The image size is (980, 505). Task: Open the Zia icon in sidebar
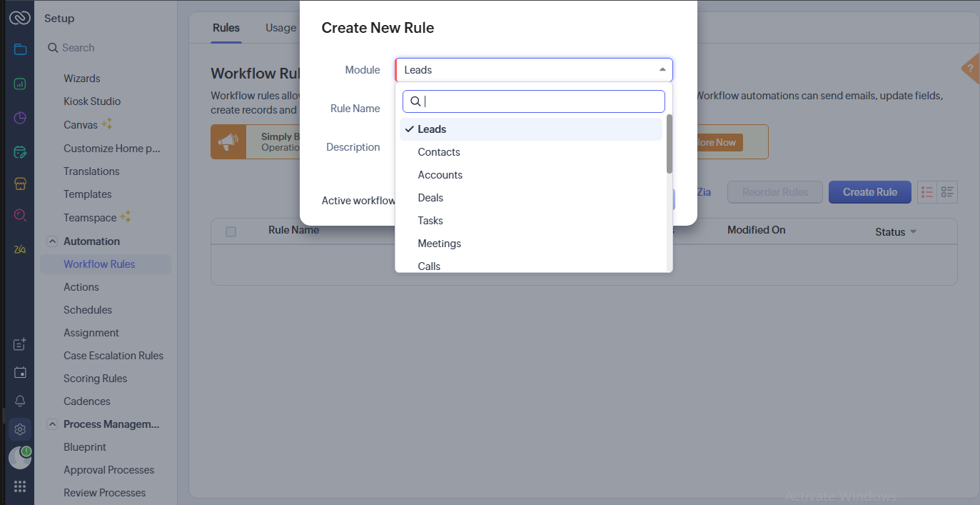click(x=20, y=249)
